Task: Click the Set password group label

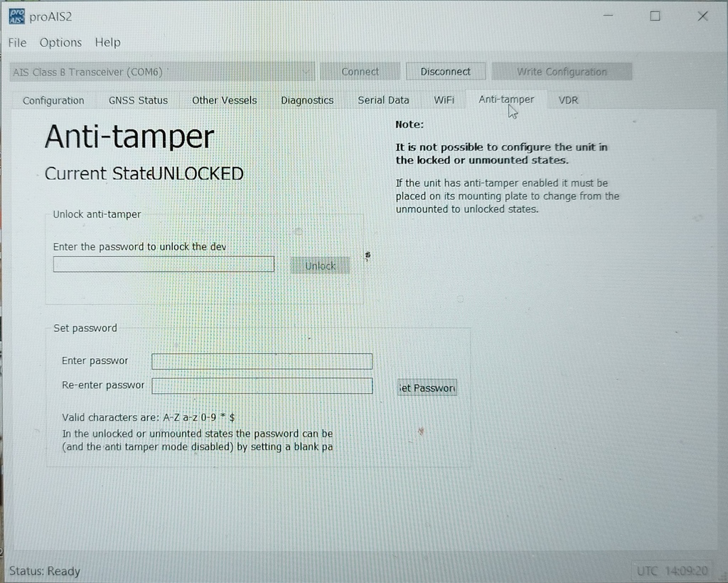Action: click(x=85, y=328)
